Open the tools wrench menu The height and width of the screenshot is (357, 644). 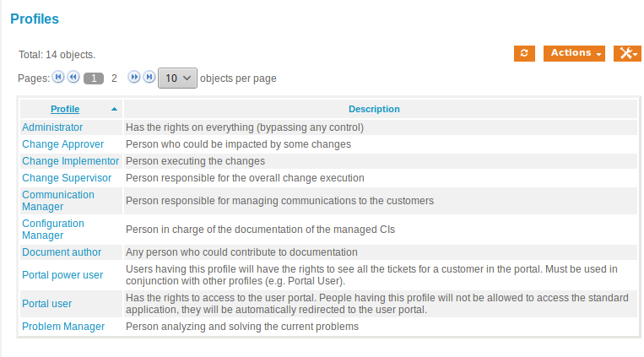[627, 53]
